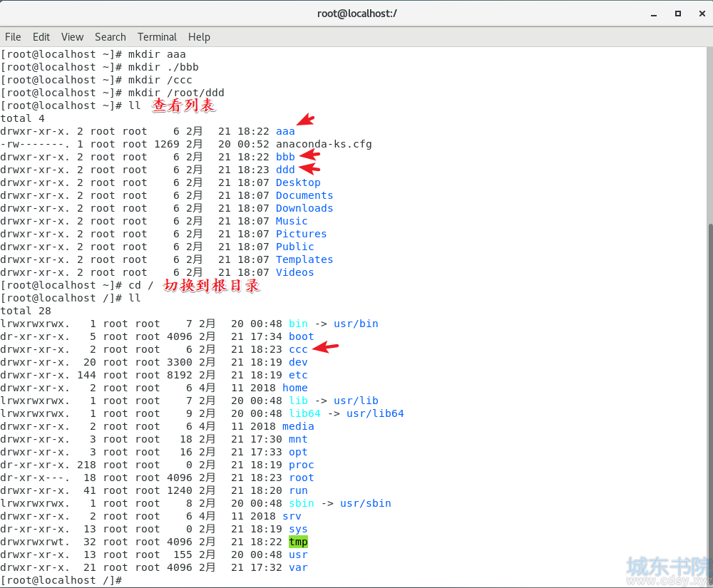The width and height of the screenshot is (713, 588).
Task: Click the 'dev' directory name
Action: click(298, 362)
